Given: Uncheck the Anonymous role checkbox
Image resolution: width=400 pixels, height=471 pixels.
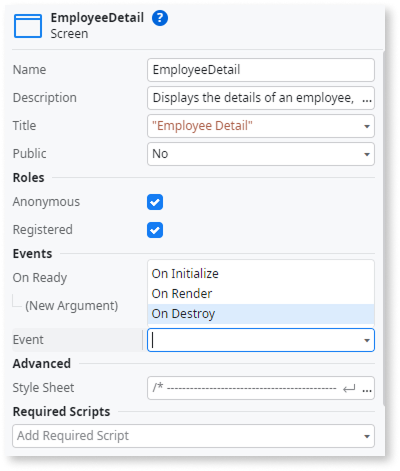Looking at the screenshot, I should (x=155, y=202).
